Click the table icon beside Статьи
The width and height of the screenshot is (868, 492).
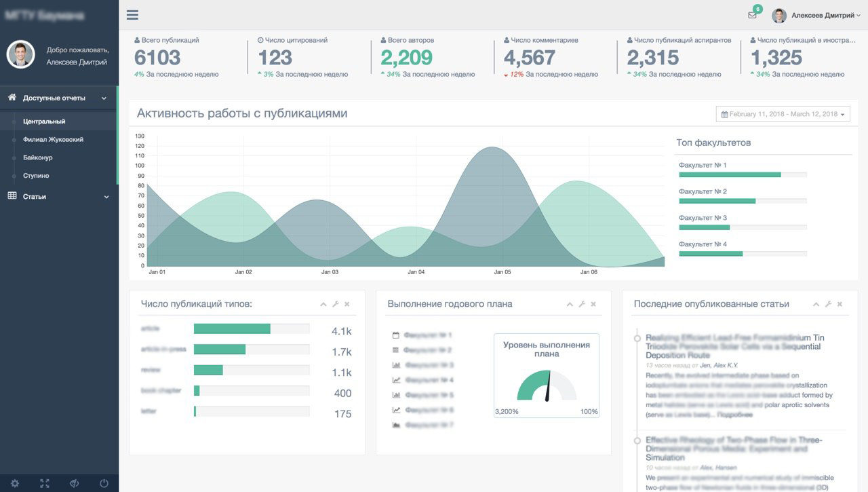(12, 196)
